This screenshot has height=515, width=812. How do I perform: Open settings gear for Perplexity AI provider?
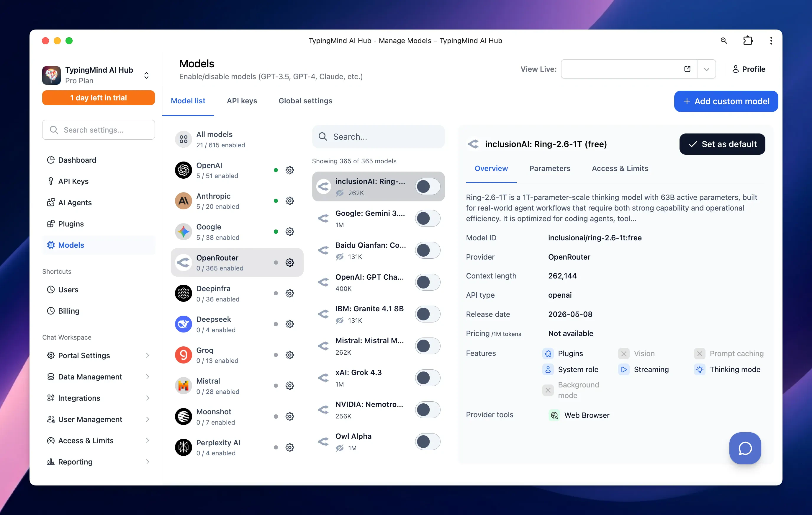(290, 447)
